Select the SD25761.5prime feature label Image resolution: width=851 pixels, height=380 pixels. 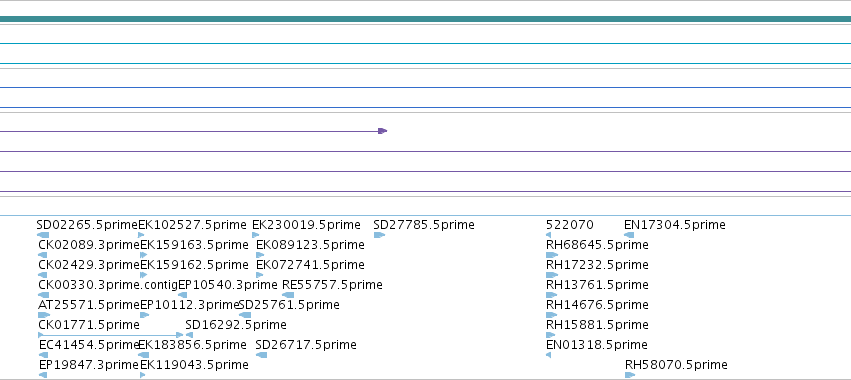pyautogui.click(x=289, y=305)
